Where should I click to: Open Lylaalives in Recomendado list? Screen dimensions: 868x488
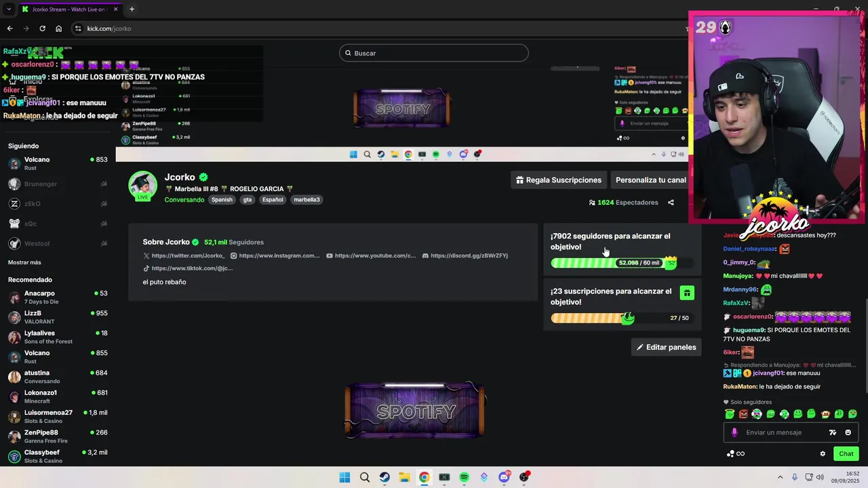point(58,337)
